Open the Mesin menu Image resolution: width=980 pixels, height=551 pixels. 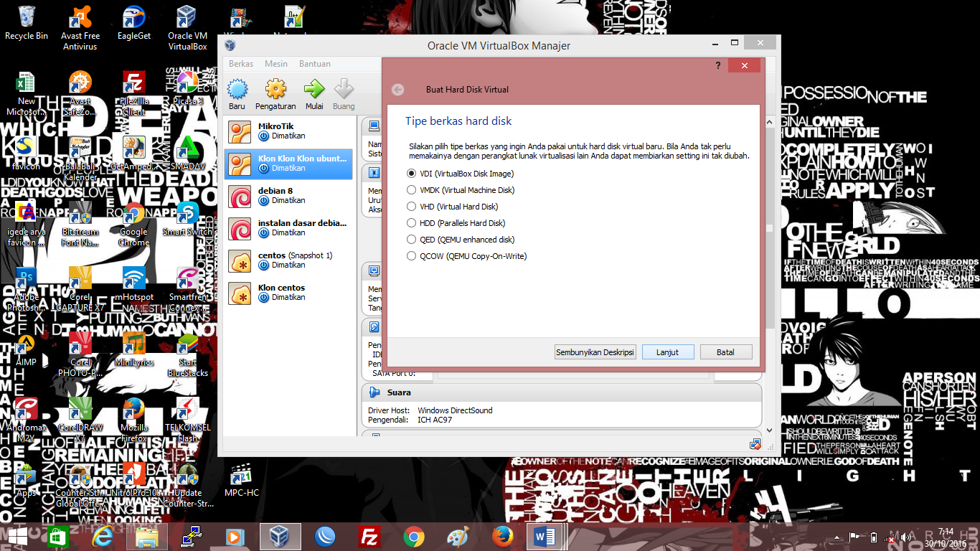276,64
